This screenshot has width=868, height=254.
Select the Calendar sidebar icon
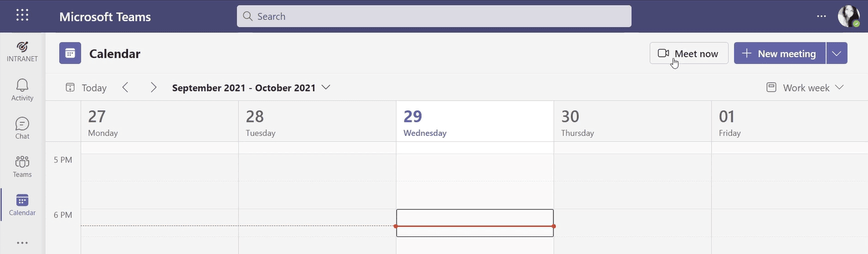[22, 204]
